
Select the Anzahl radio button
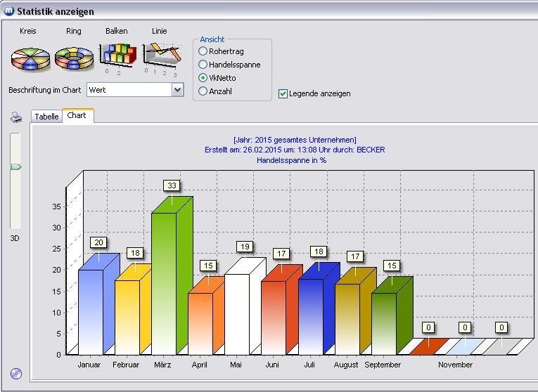[x=203, y=91]
